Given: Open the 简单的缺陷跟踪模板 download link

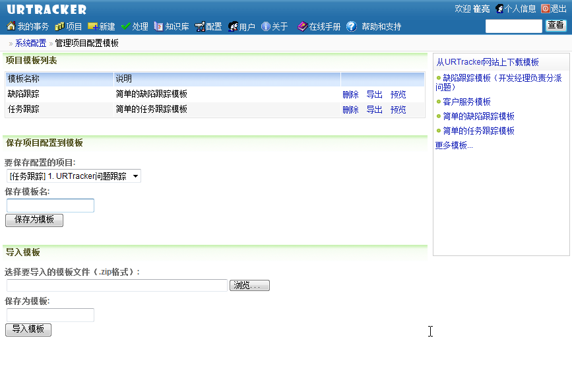Looking at the screenshot, I should tap(478, 116).
